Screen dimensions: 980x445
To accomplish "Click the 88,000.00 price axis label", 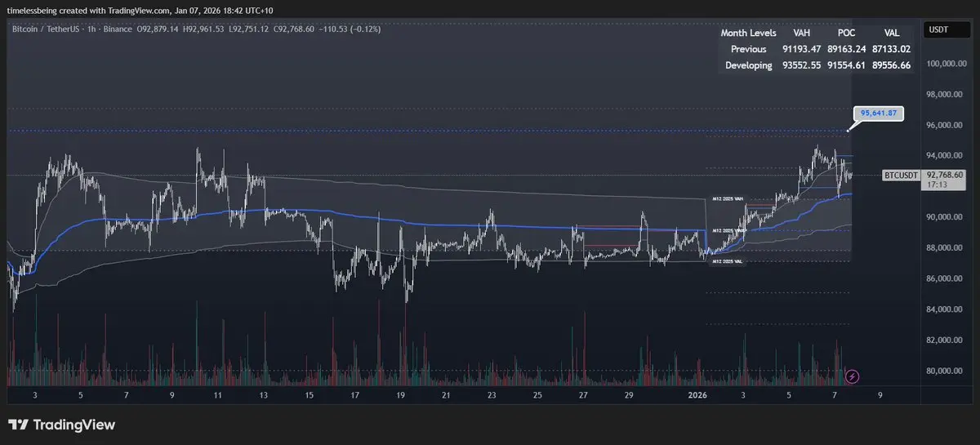I will [946, 247].
